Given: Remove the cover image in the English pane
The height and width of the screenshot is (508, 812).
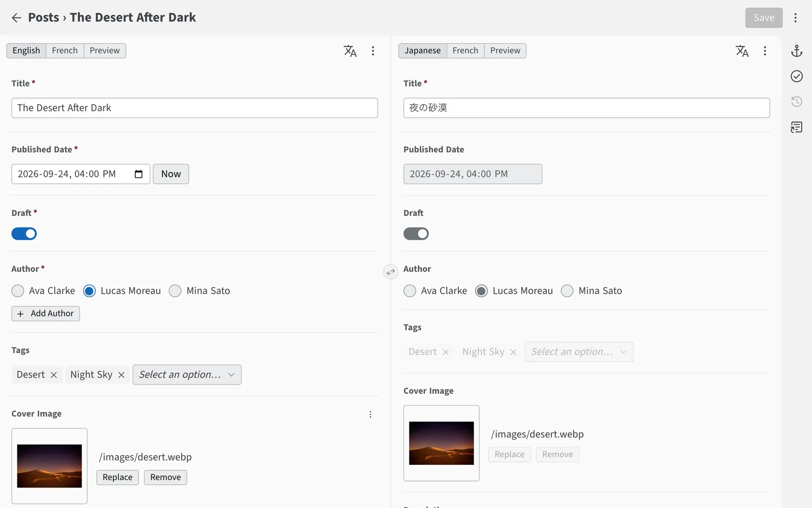Looking at the screenshot, I should tap(165, 478).
